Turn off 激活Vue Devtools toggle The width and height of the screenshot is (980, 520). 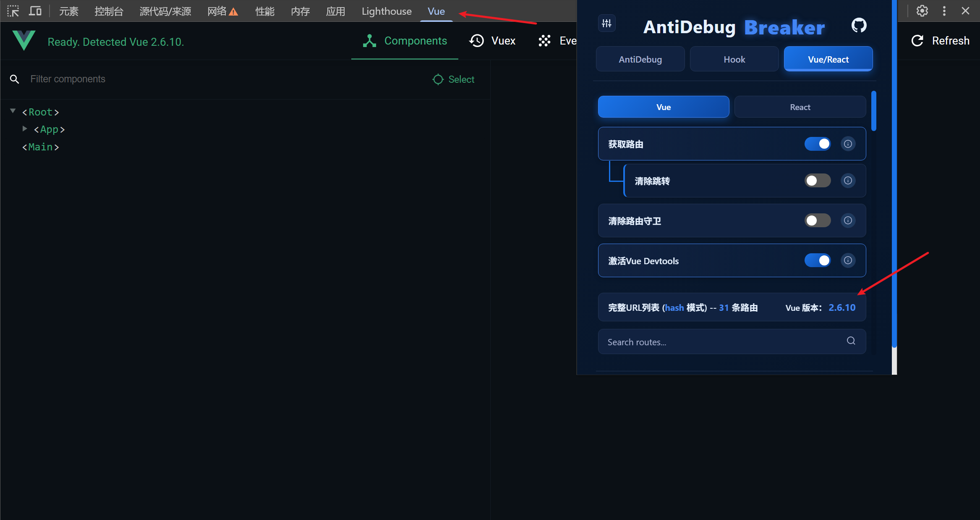[x=818, y=260]
